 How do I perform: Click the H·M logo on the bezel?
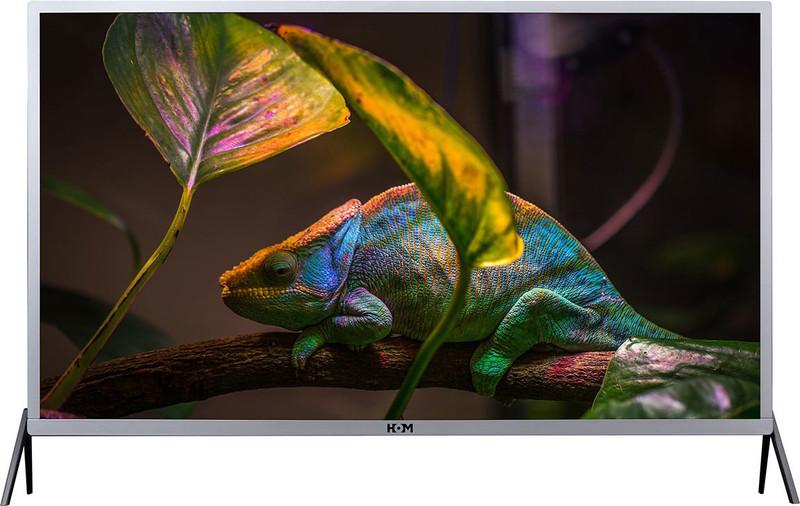tap(399, 428)
